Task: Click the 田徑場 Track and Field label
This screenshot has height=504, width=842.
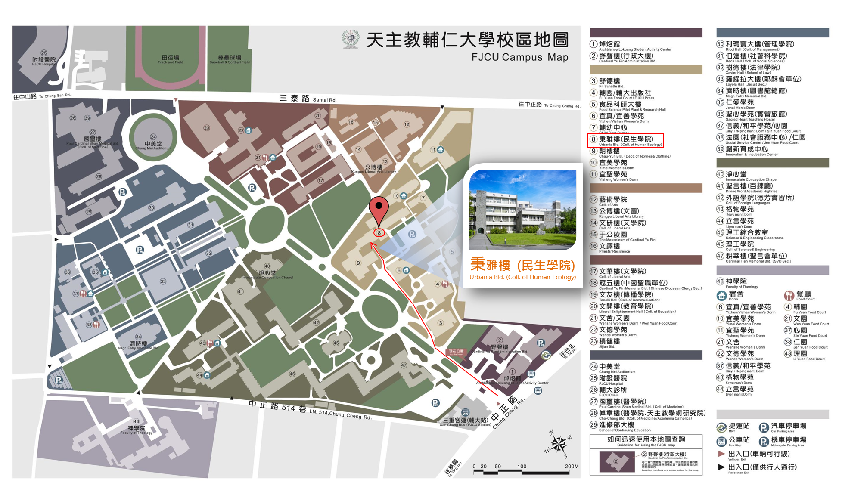Action: (x=171, y=59)
